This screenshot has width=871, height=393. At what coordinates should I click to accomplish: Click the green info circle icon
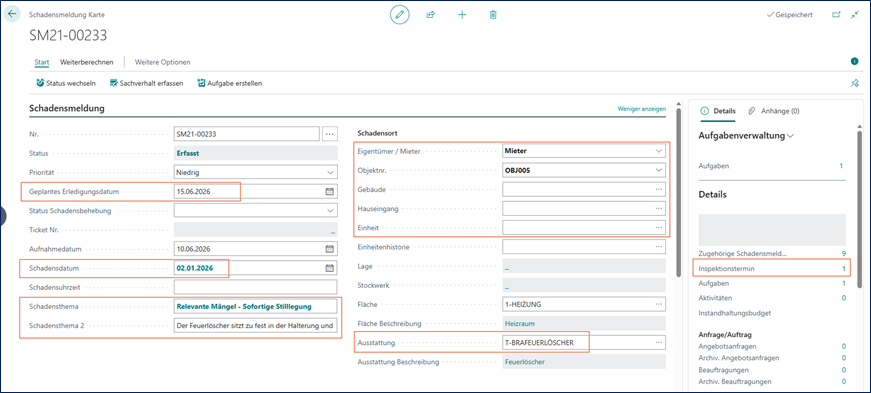(x=855, y=61)
